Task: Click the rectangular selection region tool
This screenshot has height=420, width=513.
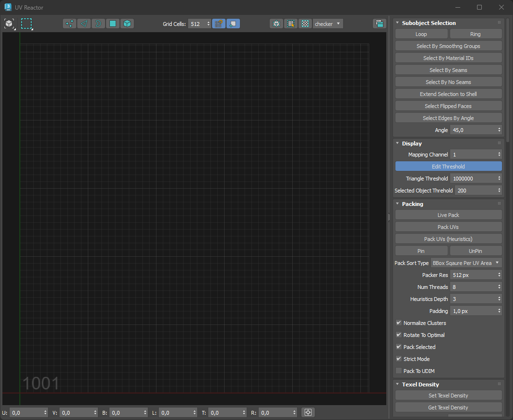Action: pos(26,24)
